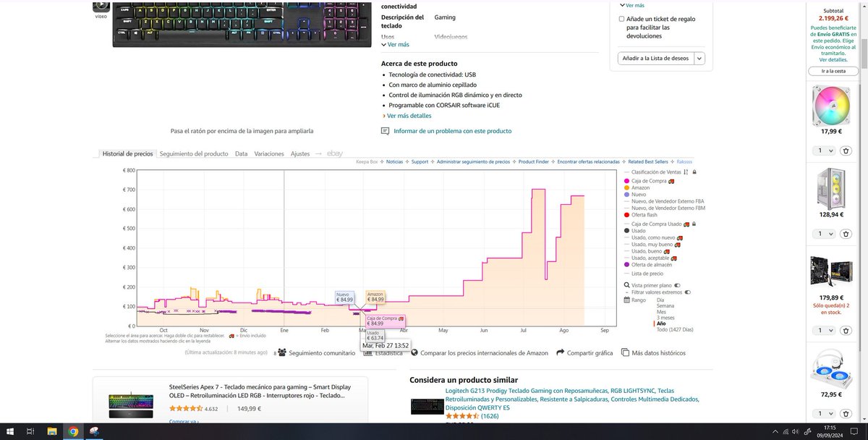Open the quantity dropdown for the 179,89 € motherboard
The height and width of the screenshot is (440, 868).
[825, 330]
